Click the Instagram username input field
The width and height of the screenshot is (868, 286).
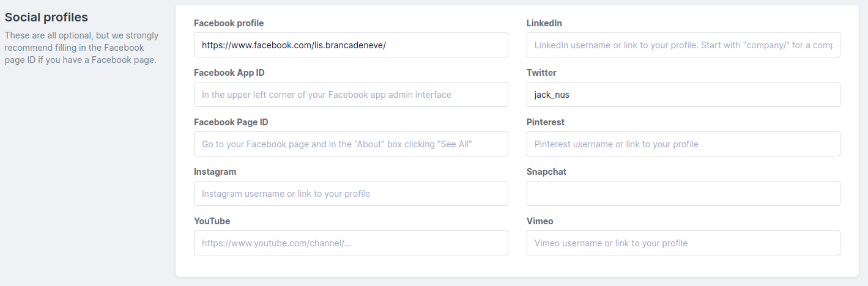[351, 194]
